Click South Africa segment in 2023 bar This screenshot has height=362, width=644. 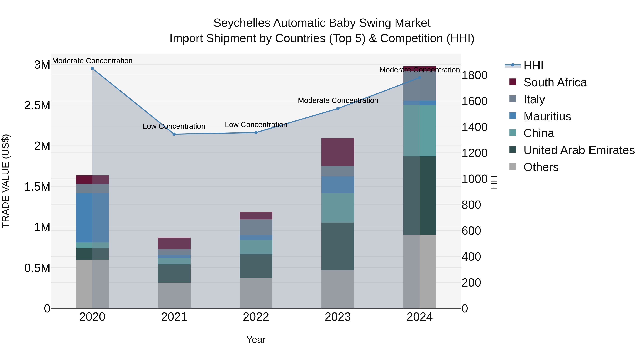pos(338,152)
